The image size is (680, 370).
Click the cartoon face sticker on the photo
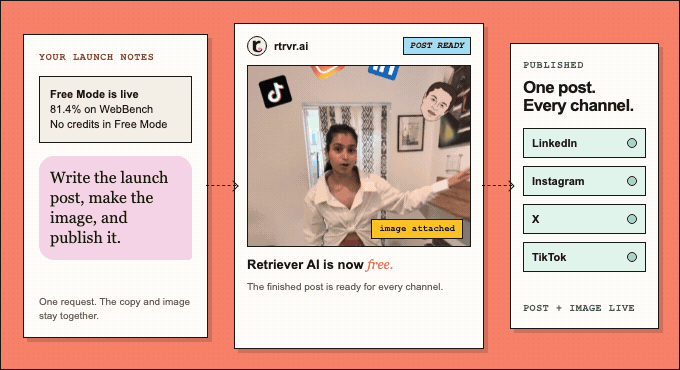438,102
